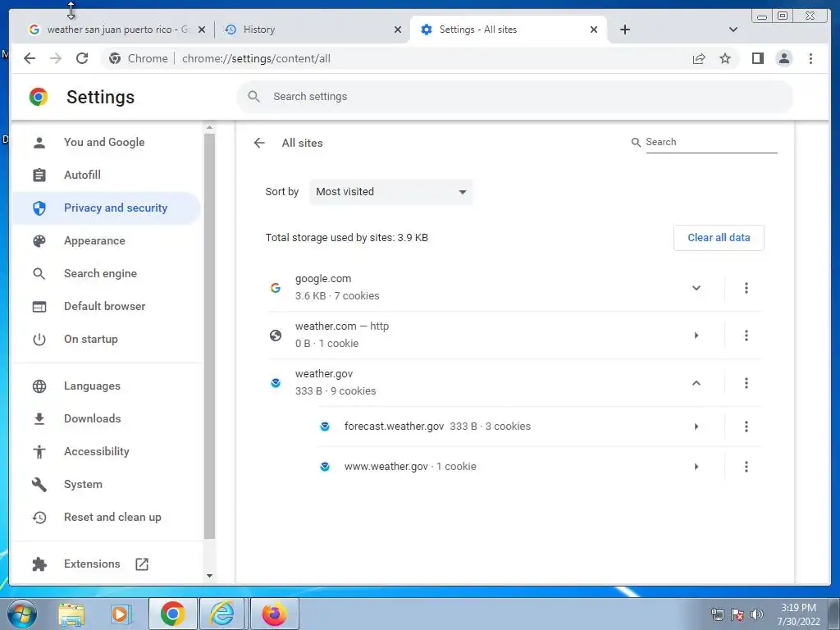Open On startup settings
This screenshot has height=630, width=840.
click(106, 339)
